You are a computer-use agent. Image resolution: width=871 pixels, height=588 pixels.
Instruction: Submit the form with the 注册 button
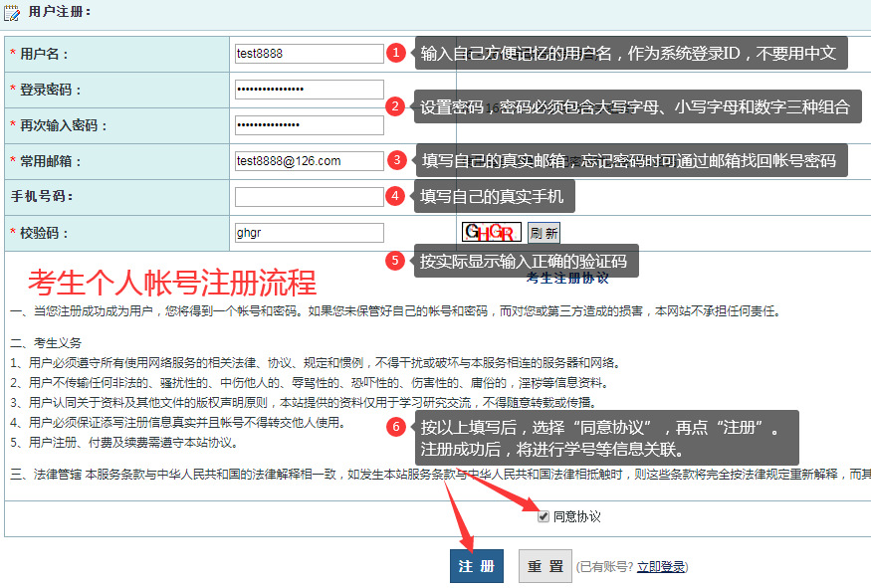click(476, 566)
